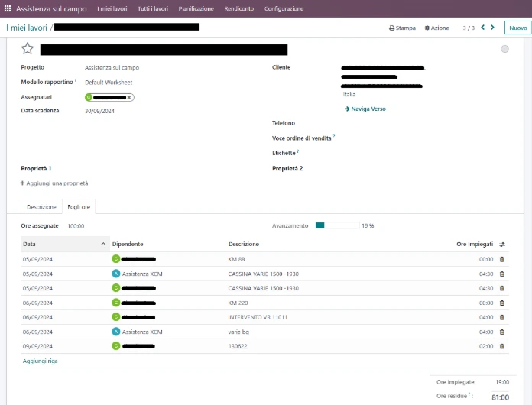The height and width of the screenshot is (405, 532).
Task: Toggle the task status circle
Action: coord(504,49)
